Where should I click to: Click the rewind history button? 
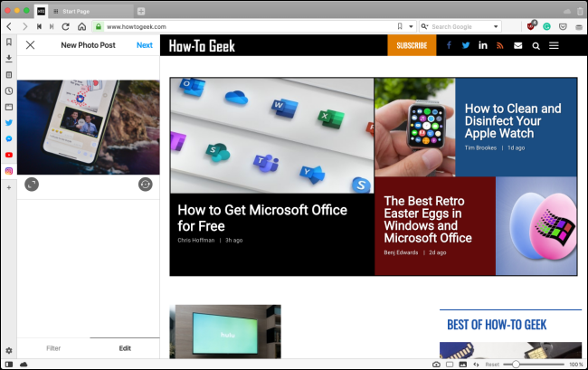[39, 26]
